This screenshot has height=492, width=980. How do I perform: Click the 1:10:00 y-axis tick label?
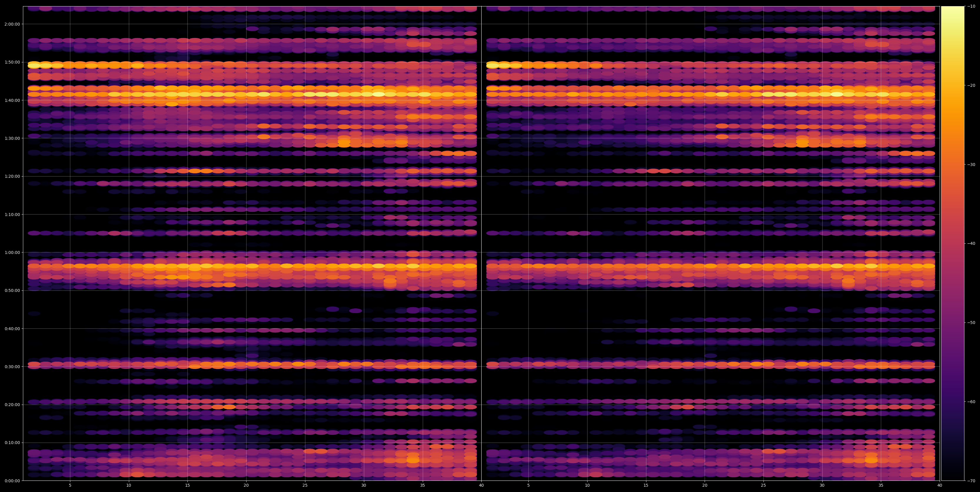[13, 214]
